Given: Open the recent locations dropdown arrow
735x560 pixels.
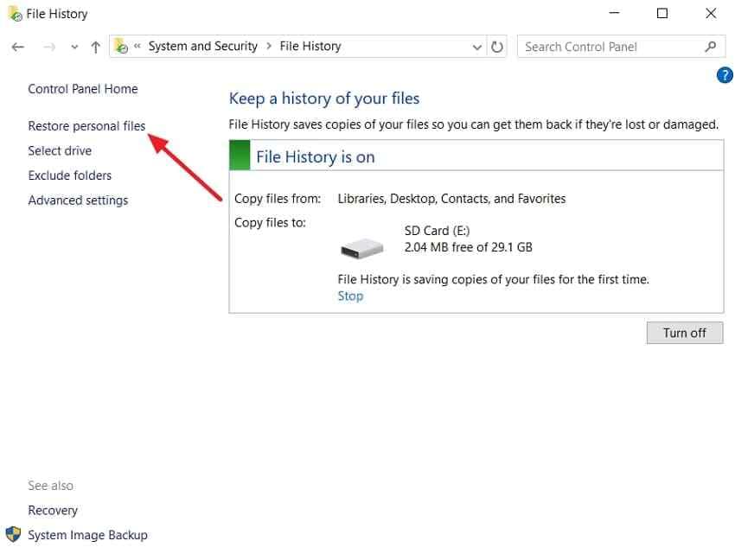Looking at the screenshot, I should coord(74,47).
